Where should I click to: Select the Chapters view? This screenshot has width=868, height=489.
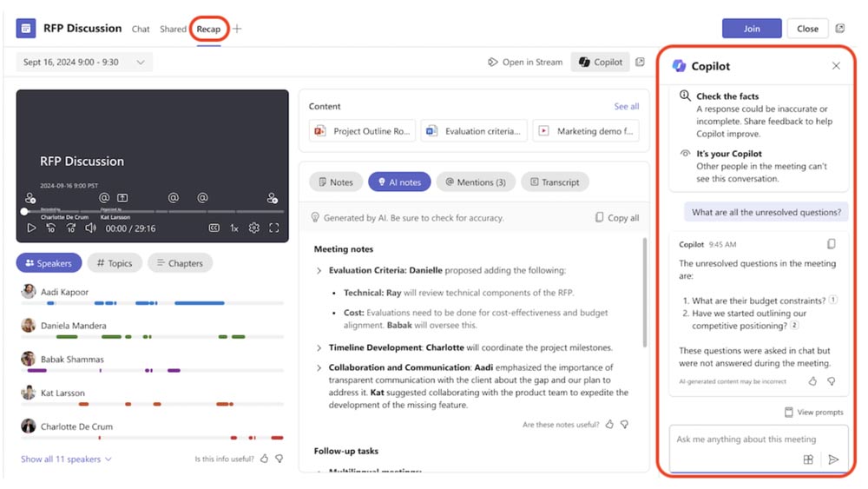point(180,263)
